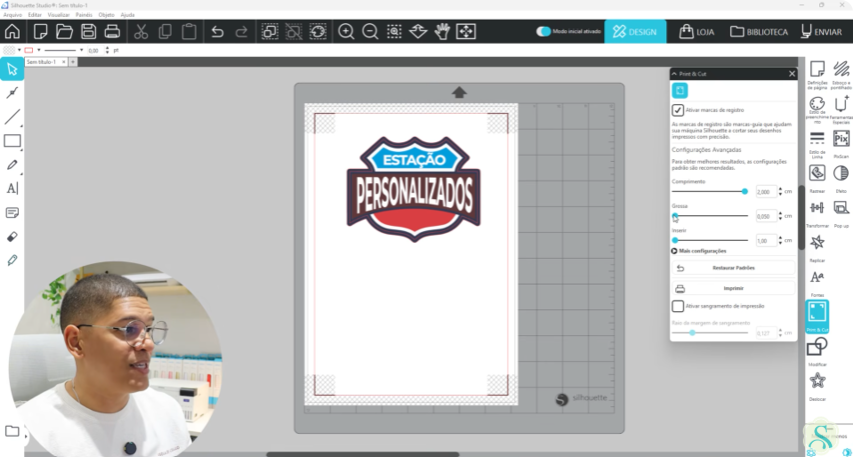
Task: Open the Transformar panel
Action: [817, 213]
